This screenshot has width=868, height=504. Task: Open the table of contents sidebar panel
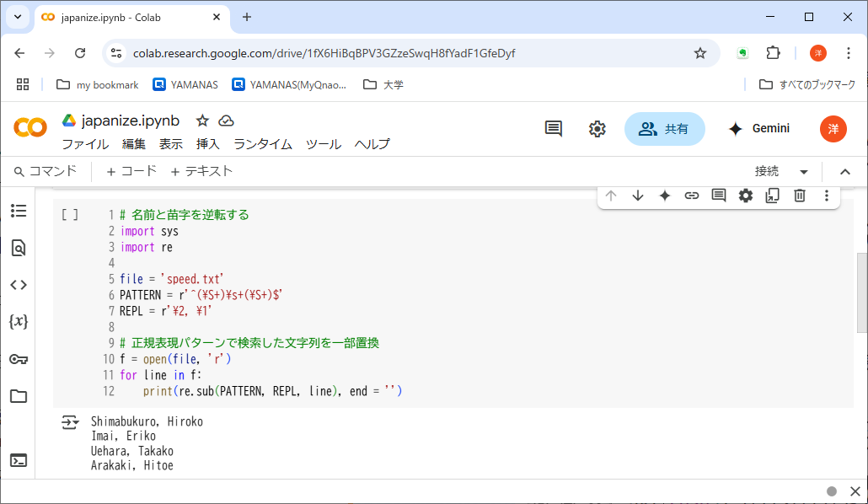(19, 211)
